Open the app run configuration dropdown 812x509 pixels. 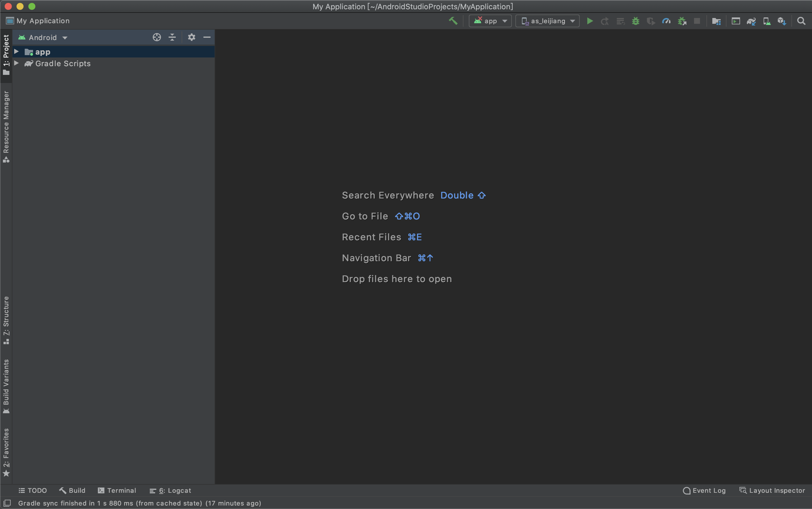pyautogui.click(x=490, y=21)
